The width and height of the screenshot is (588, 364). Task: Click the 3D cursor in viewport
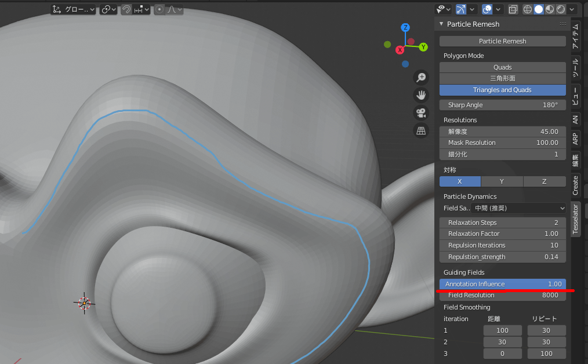(x=85, y=303)
